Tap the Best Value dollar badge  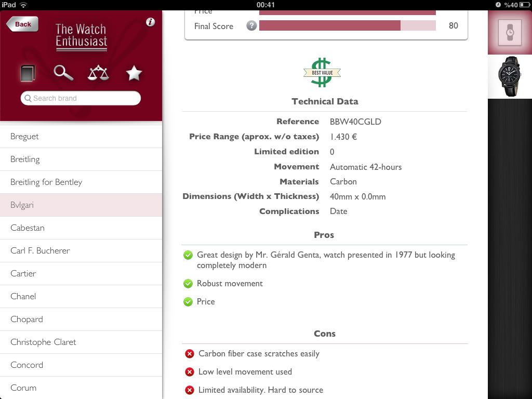322,72
